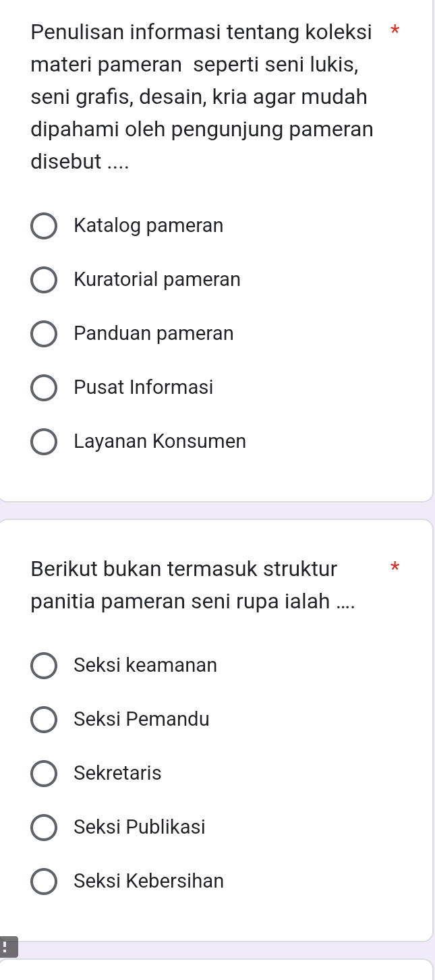Viewport: 435px width, 980px height.
Task: Click the Katalog pameran answer label
Action: 148,225
